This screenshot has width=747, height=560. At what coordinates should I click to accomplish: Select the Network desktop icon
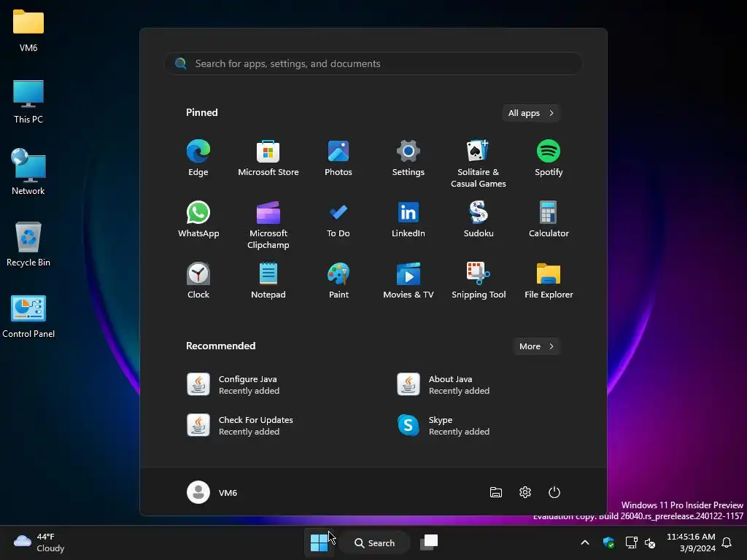coord(28,172)
